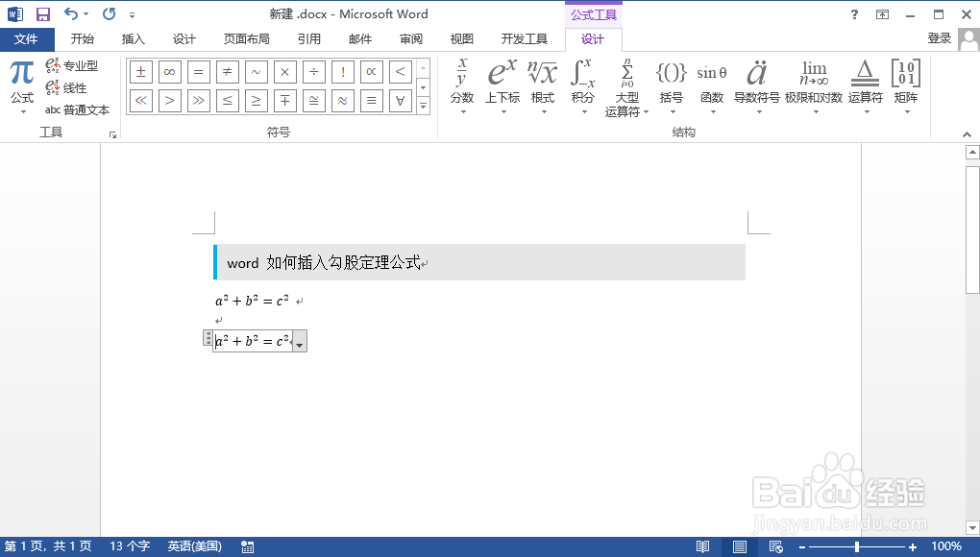Expand the symbols gallery more arrow
980x557 pixels.
[x=423, y=107]
